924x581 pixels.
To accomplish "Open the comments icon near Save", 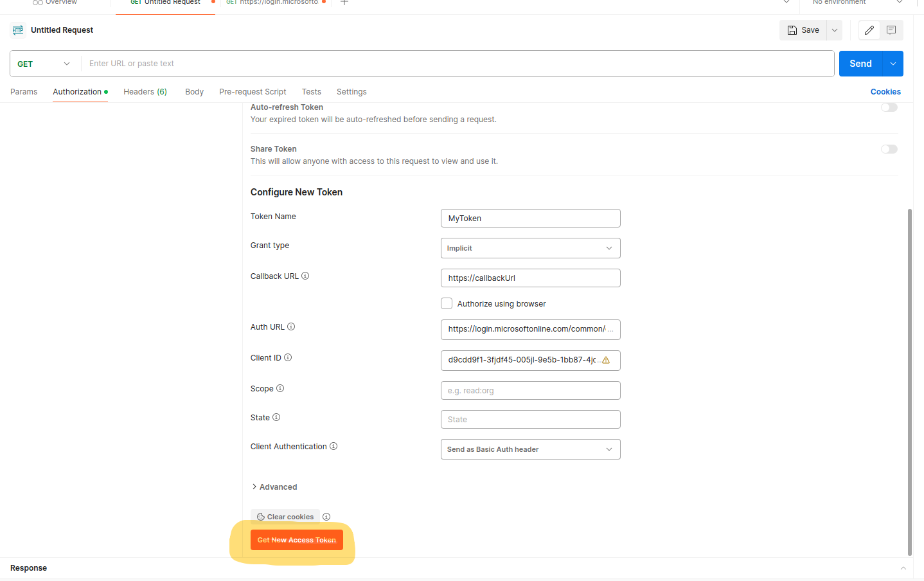I will (x=891, y=30).
